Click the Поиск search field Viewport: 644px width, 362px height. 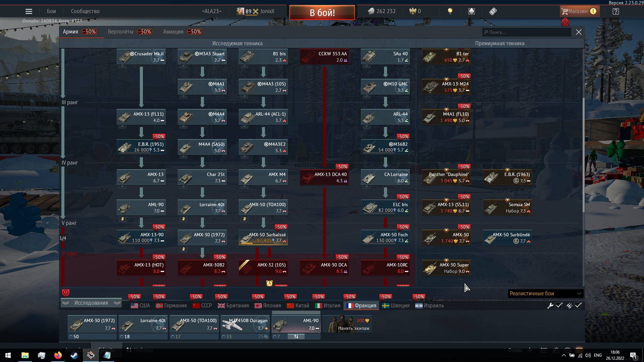click(x=527, y=32)
